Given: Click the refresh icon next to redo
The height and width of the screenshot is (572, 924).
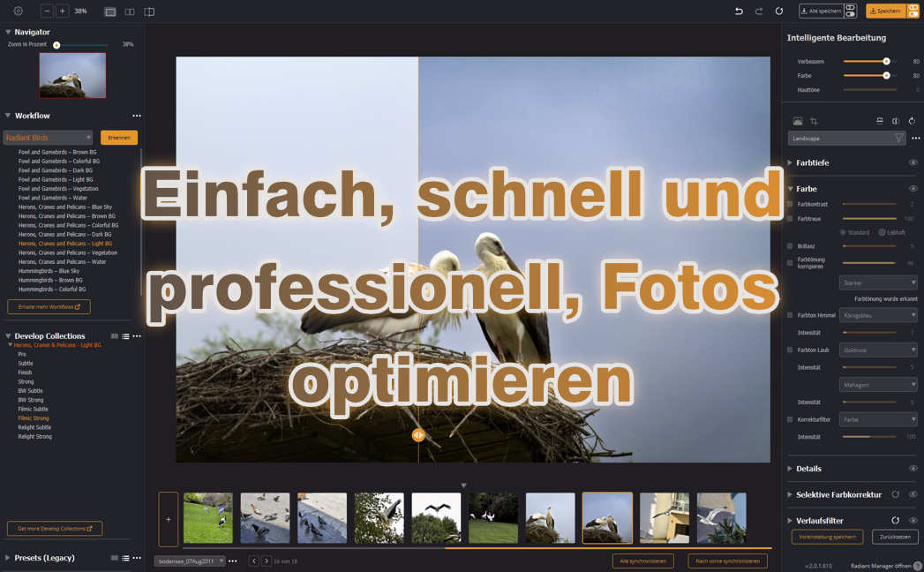Looking at the screenshot, I should [779, 11].
